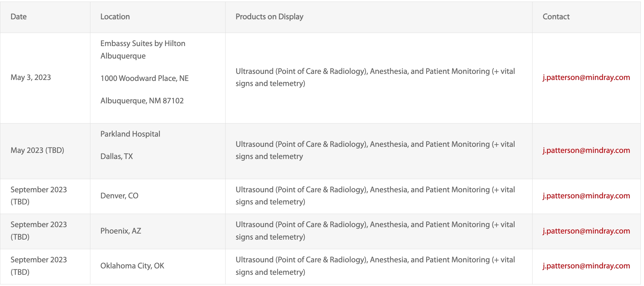Select the Albuquerque, NM 87102 line

point(142,101)
